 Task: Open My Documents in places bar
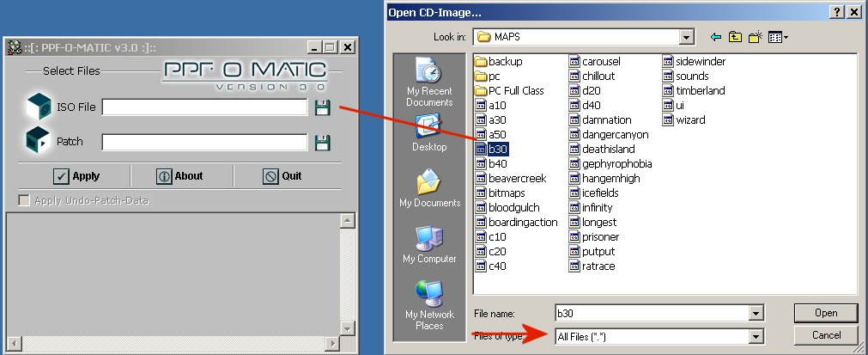coord(429,188)
